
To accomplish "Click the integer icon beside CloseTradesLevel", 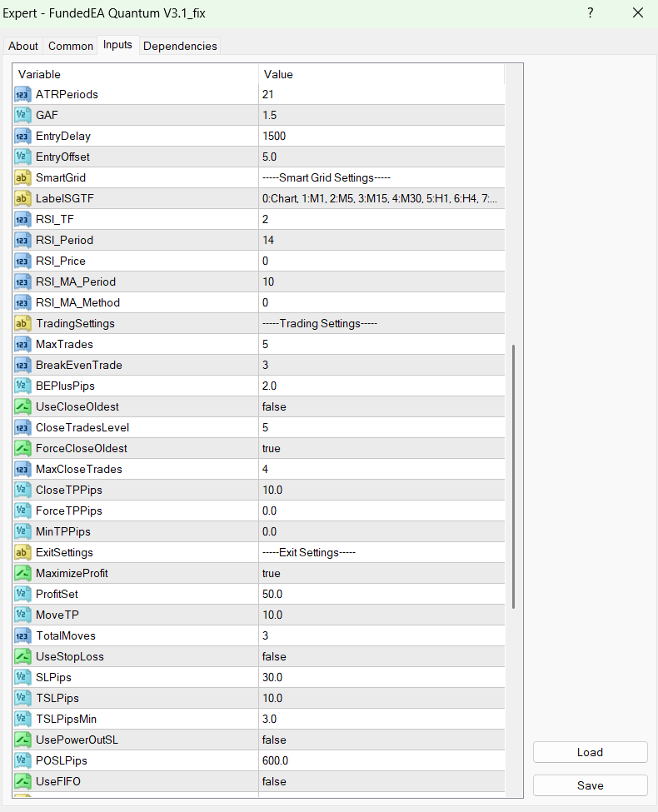I will (x=22, y=428).
